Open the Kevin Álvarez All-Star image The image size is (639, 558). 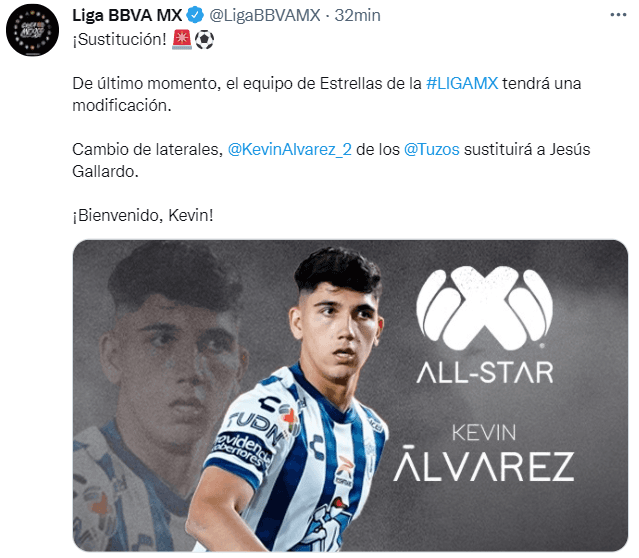[350, 395]
